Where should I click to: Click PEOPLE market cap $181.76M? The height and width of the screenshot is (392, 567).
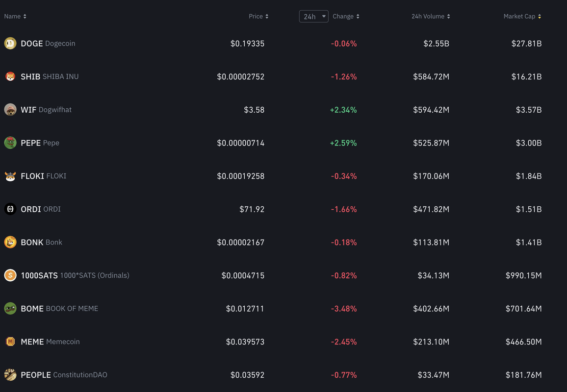[x=524, y=375]
